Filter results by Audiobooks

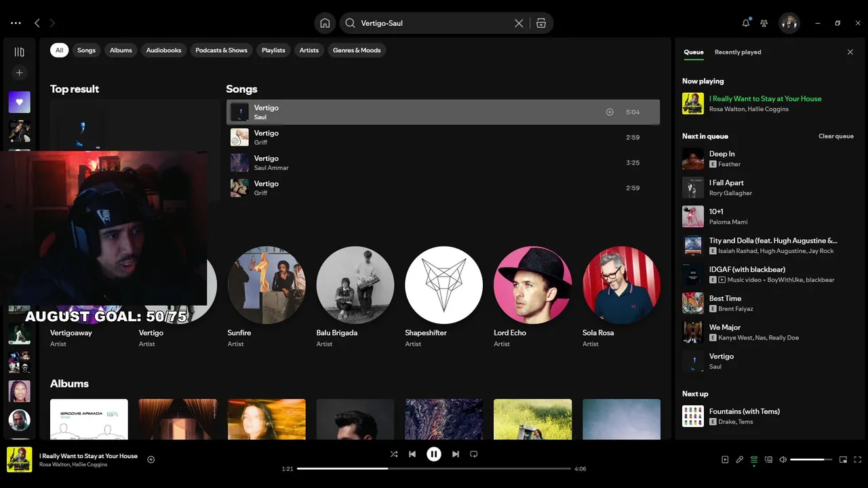tap(163, 50)
